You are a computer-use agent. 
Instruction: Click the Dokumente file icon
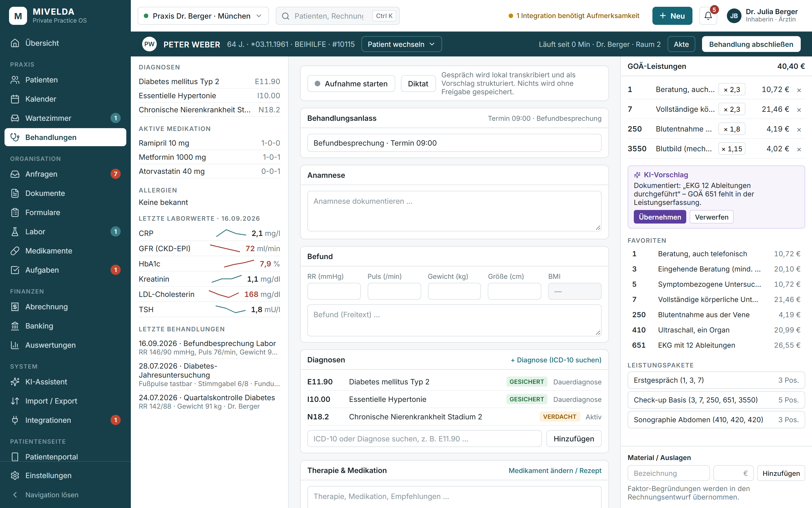15,193
